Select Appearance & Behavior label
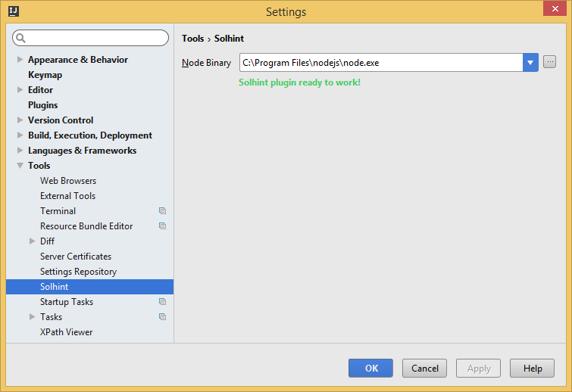This screenshot has width=572, height=392. (78, 59)
